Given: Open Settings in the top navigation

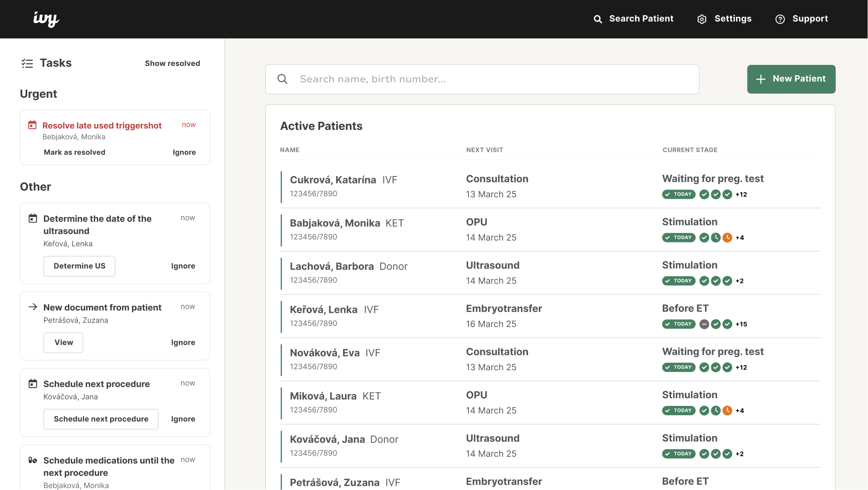Looking at the screenshot, I should 724,19.
